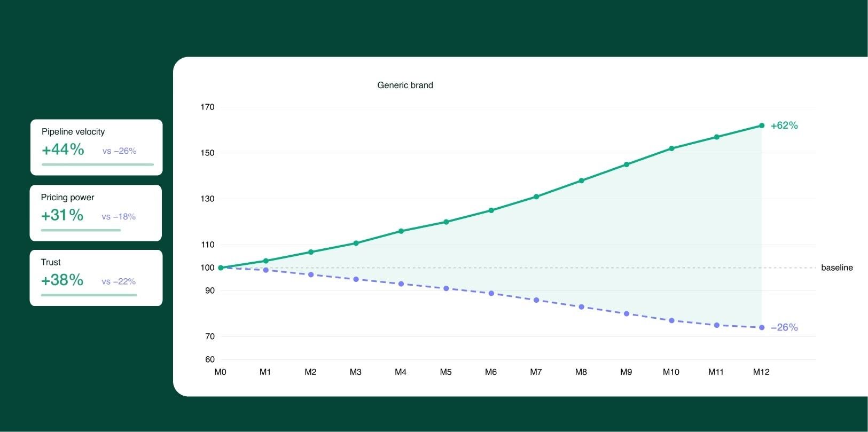Click the +38% Trust value
868x432 pixels.
(62, 280)
